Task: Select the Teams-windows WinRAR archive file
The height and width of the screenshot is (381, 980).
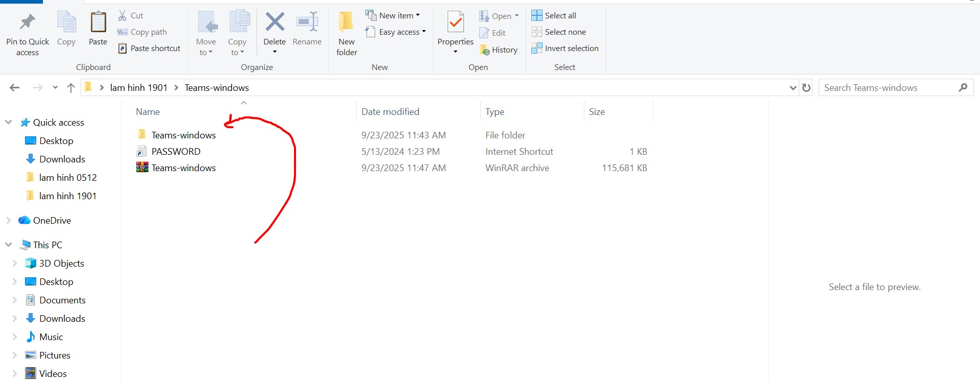Action: coord(183,168)
